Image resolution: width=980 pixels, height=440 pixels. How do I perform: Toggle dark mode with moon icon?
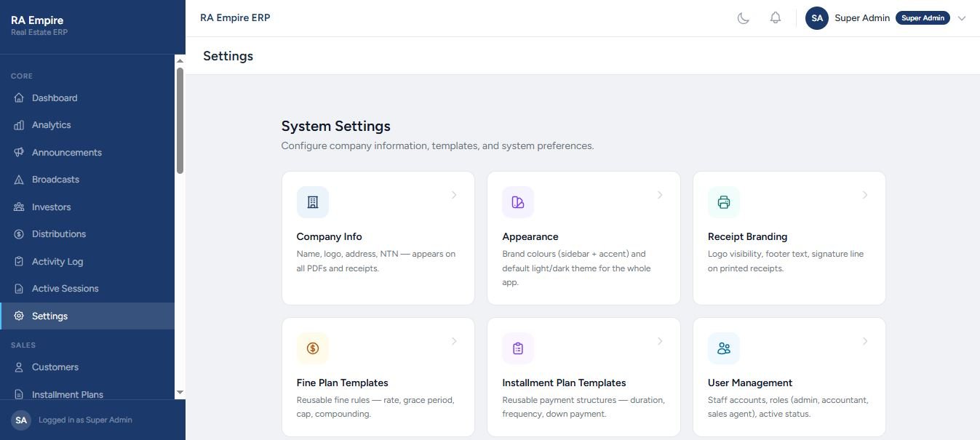[x=744, y=18]
